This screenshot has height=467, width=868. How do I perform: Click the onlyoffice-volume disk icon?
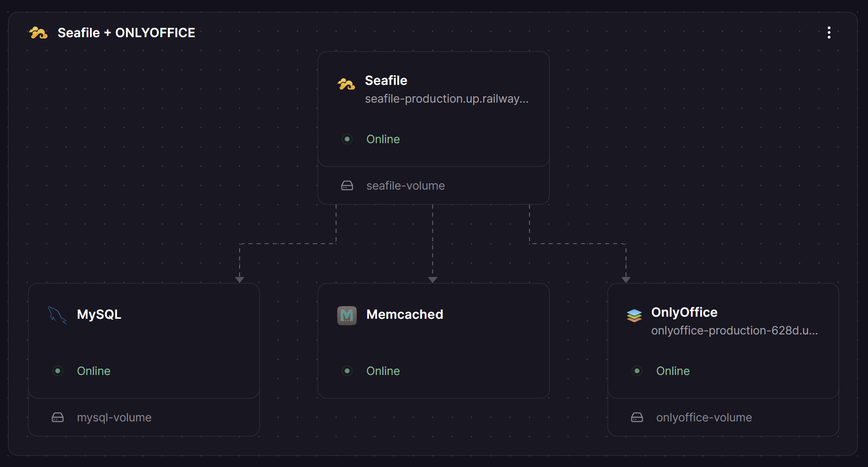tap(637, 418)
